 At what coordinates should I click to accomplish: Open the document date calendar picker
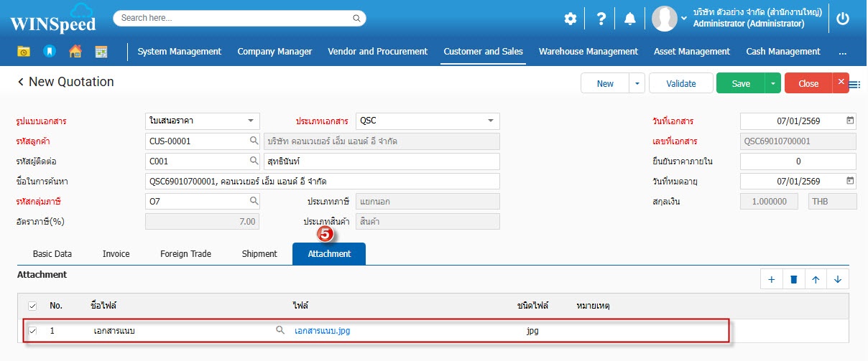850,121
